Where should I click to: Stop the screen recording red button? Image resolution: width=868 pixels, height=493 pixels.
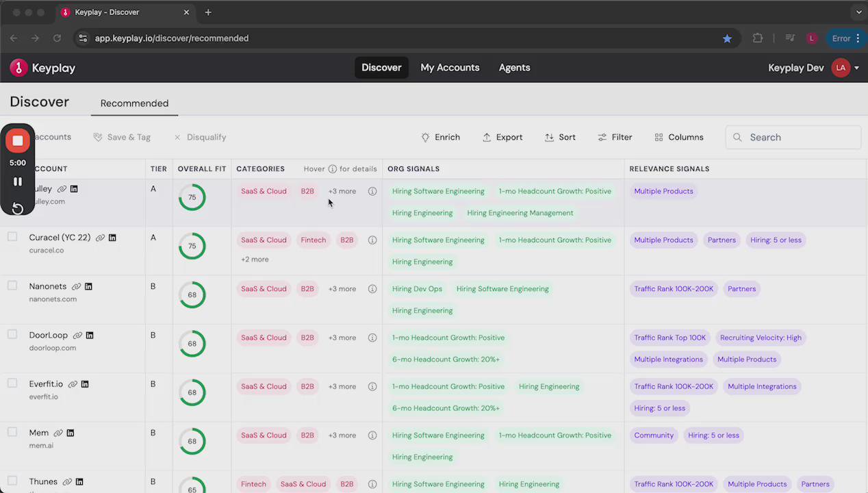coord(18,141)
